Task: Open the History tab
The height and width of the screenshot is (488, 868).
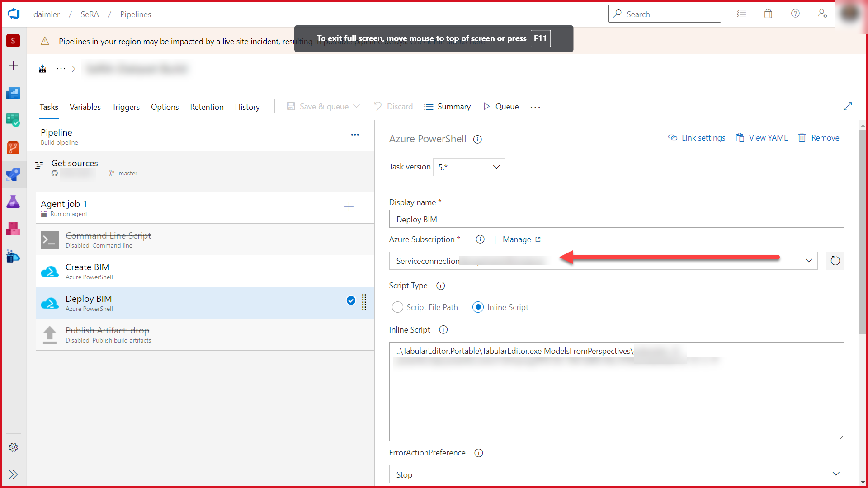Action: coord(247,107)
